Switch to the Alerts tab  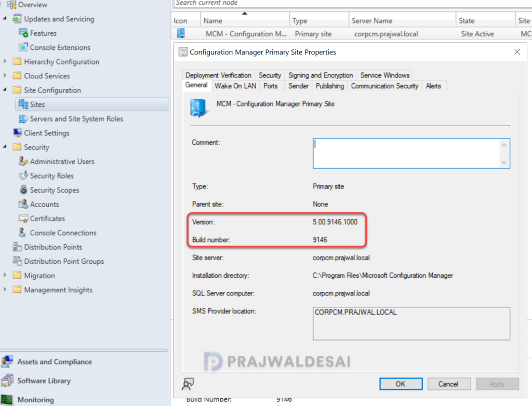click(x=433, y=86)
